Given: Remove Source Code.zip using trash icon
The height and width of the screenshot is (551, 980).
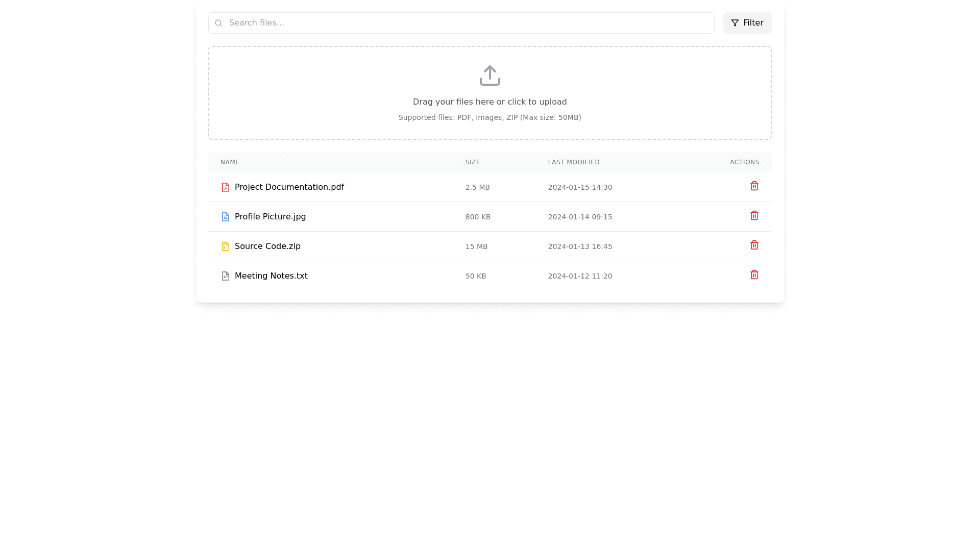Looking at the screenshot, I should pos(754,245).
